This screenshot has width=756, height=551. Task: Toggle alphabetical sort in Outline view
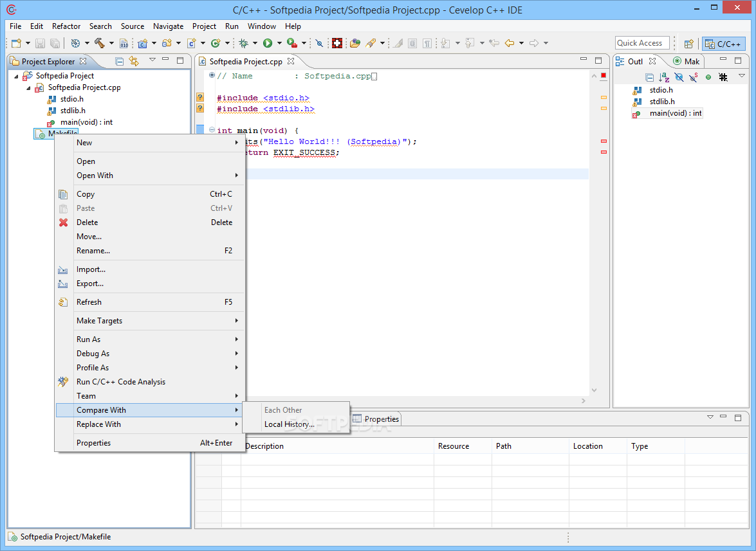[665, 77]
